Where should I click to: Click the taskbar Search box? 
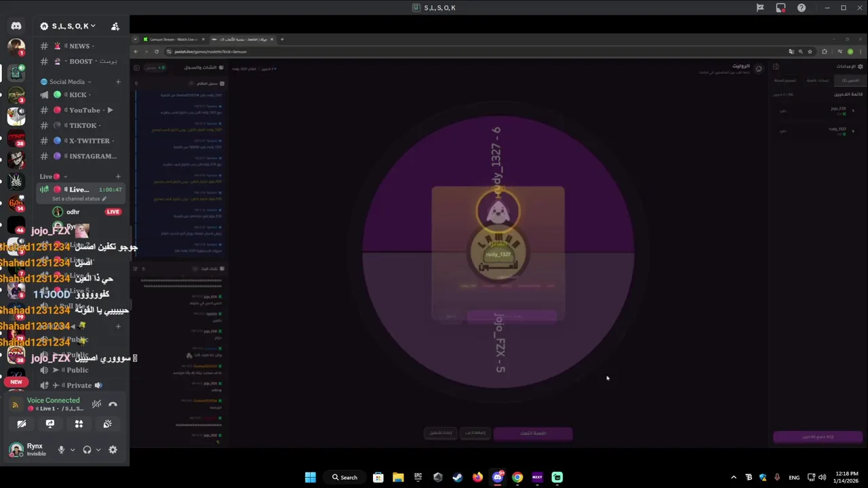coord(344,477)
